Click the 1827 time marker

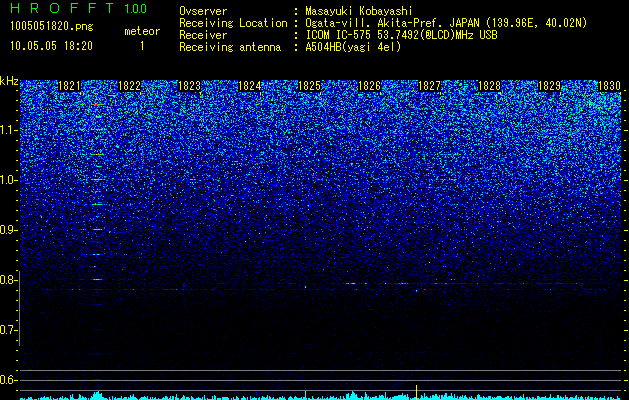pyautogui.click(x=429, y=86)
